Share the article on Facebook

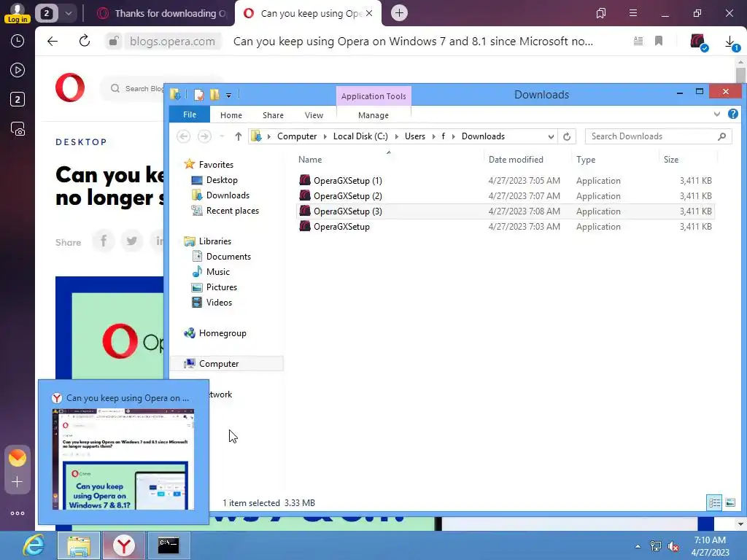click(104, 241)
